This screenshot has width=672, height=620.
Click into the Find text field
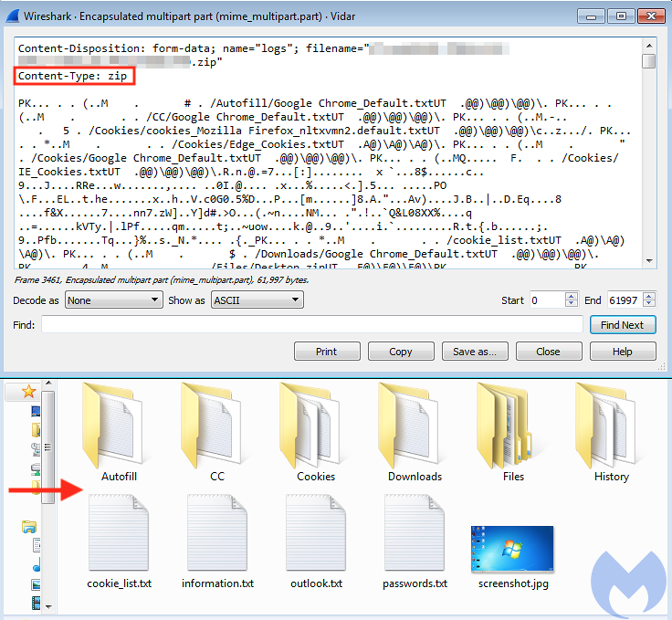pos(311,325)
